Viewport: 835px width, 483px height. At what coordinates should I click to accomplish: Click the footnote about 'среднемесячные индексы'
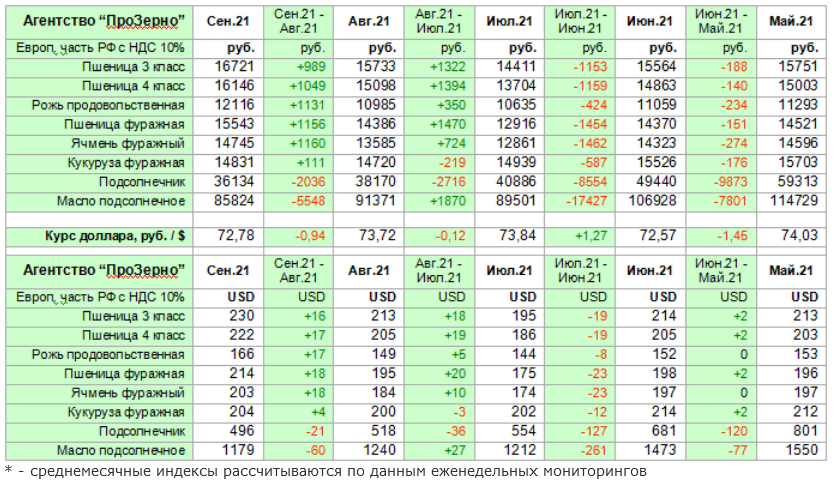click(325, 472)
